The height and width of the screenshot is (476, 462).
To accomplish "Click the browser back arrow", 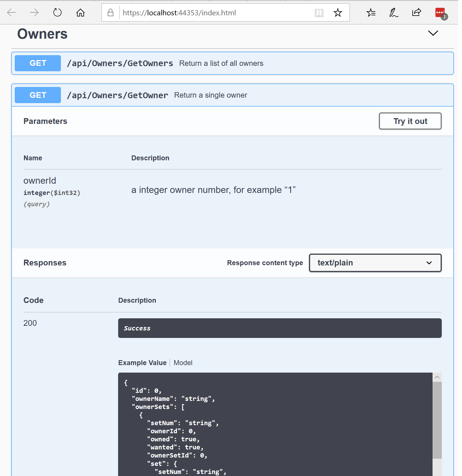I will tap(12, 13).
